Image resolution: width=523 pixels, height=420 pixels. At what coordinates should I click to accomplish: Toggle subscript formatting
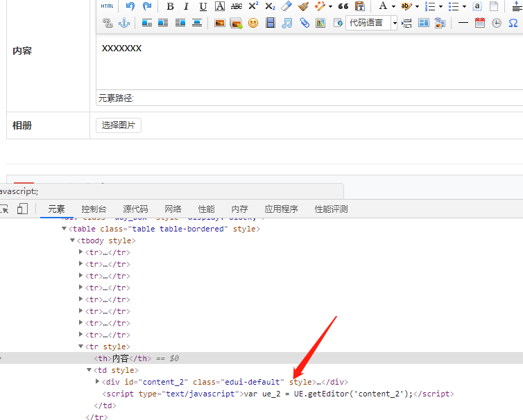pyautogui.click(x=270, y=6)
